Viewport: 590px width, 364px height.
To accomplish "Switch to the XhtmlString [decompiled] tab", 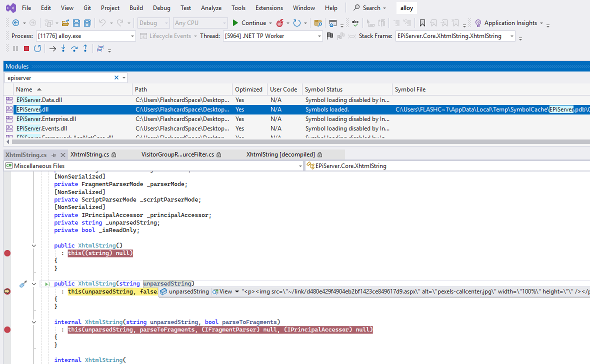I will pyautogui.click(x=284, y=154).
